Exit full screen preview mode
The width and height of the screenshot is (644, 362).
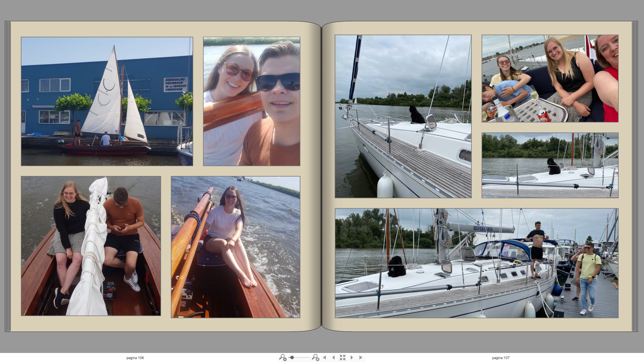[342, 357]
